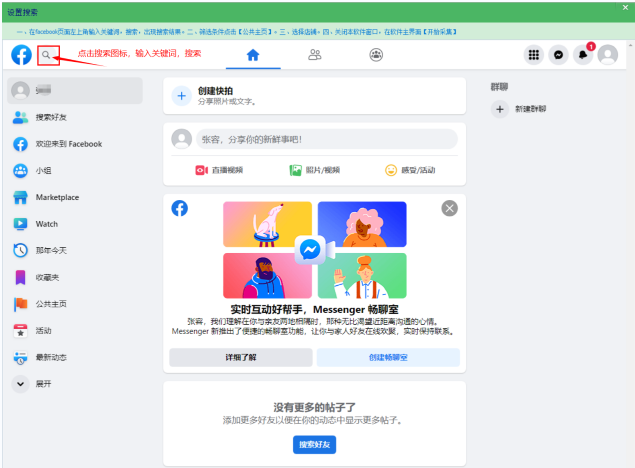Click 创建畅聊室 create room button
This screenshot has height=468, width=635.
[388, 357]
